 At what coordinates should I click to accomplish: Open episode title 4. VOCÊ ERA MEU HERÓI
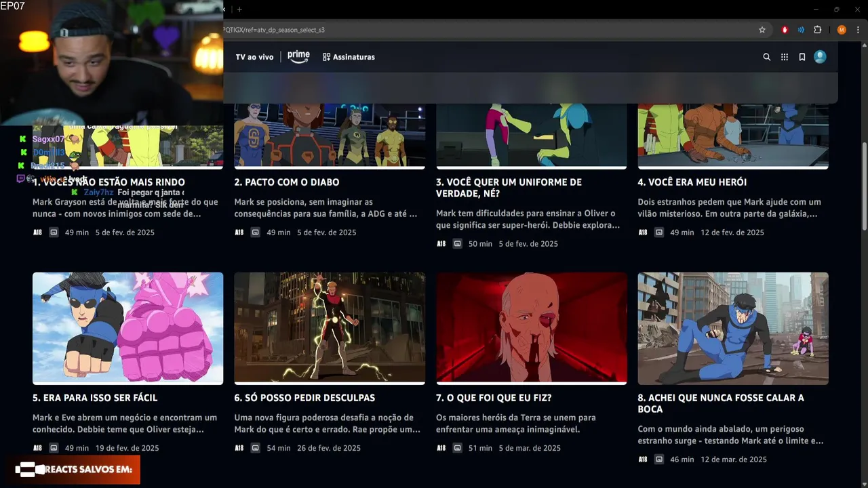[692, 182]
